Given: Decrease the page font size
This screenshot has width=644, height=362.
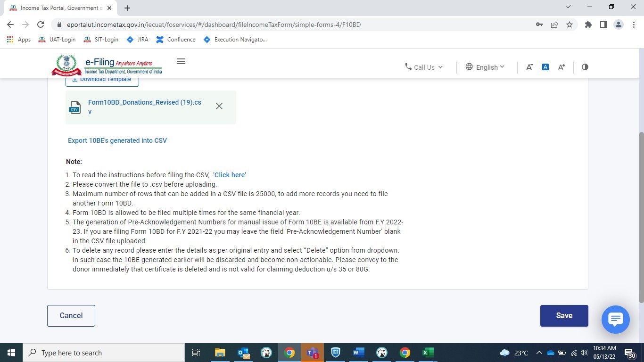Looking at the screenshot, I should [x=529, y=67].
